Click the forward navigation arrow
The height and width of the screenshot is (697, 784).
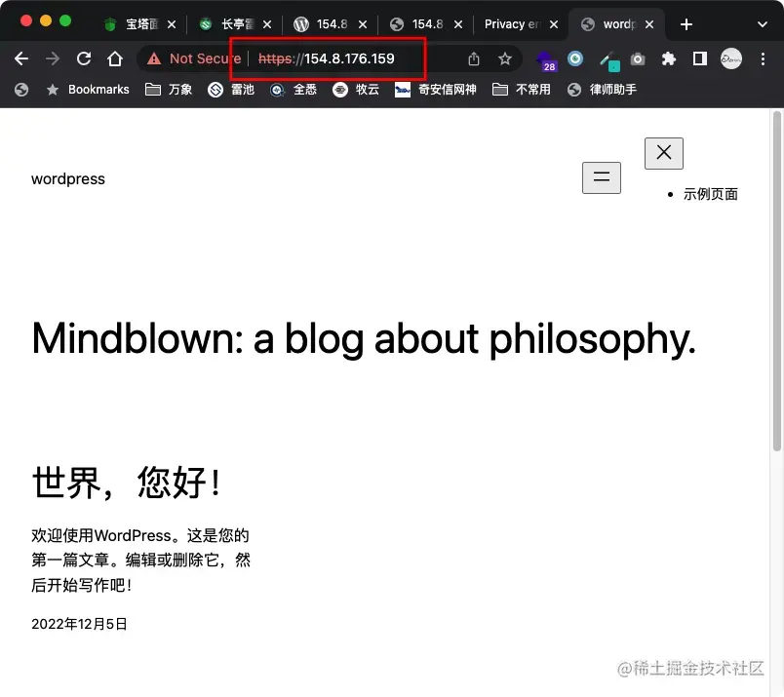(x=53, y=59)
